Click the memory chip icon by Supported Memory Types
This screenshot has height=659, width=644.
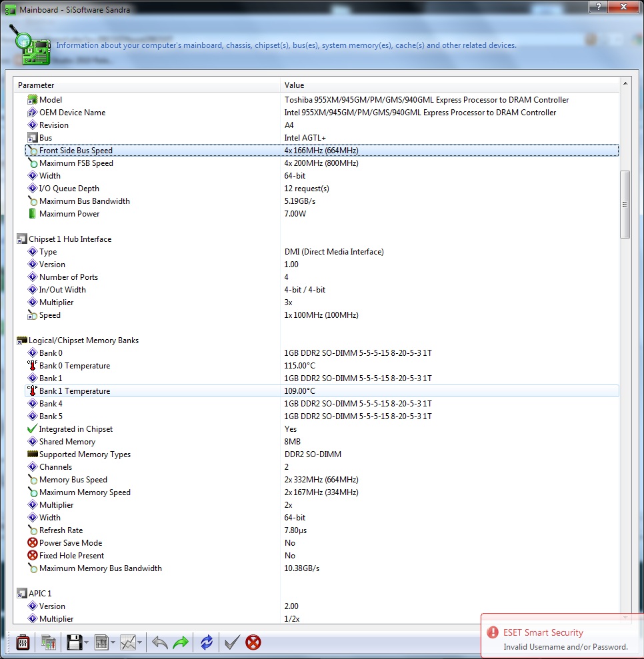tap(33, 454)
